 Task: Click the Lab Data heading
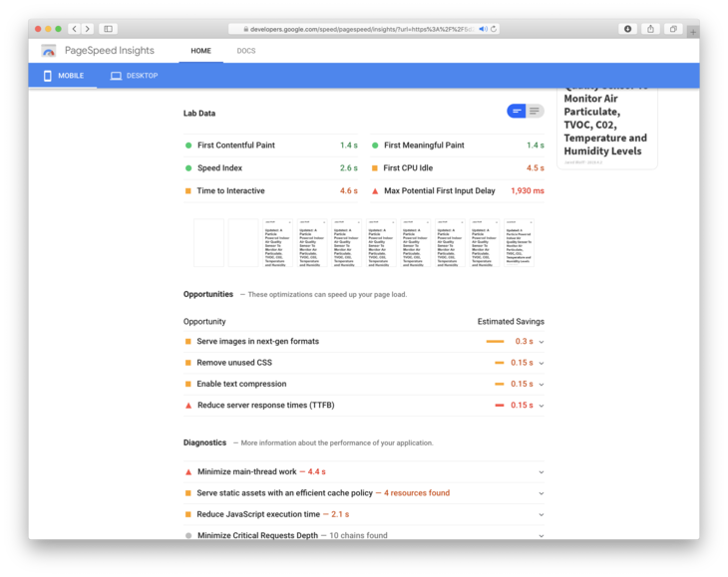(199, 114)
